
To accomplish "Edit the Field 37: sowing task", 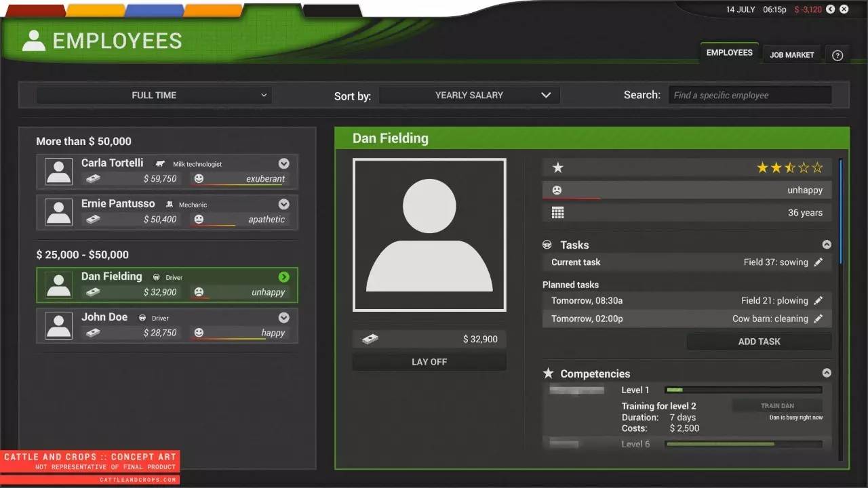I will point(818,262).
